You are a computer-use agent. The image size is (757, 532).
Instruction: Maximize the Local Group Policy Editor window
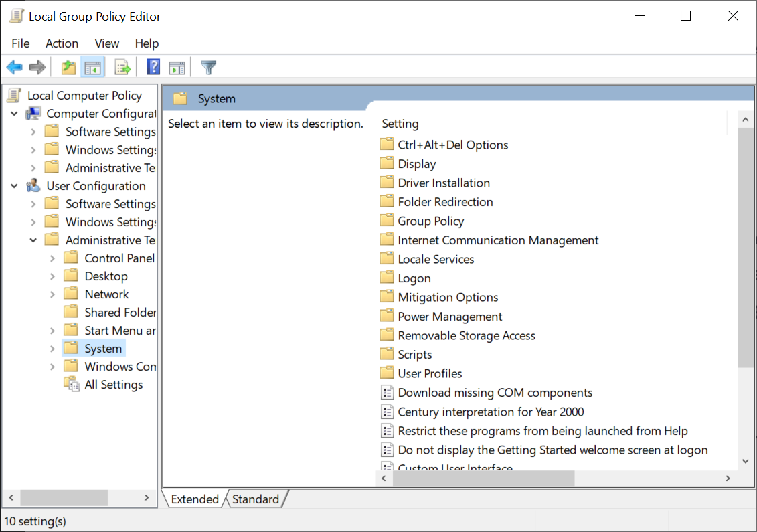coord(685,16)
